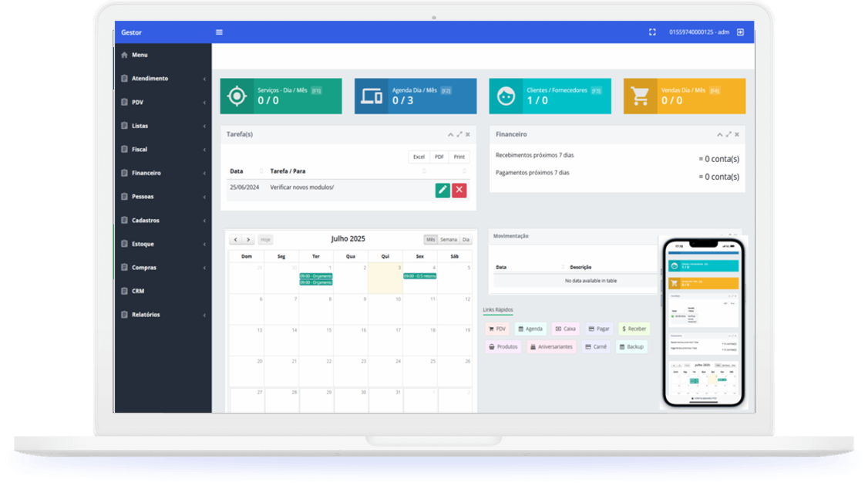Delete task with red X button
868x486 pixels.
pos(459,190)
